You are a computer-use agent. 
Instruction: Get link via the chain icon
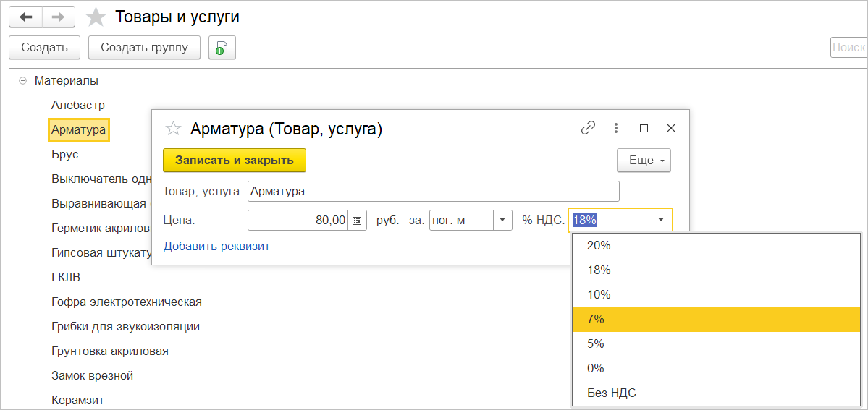588,129
